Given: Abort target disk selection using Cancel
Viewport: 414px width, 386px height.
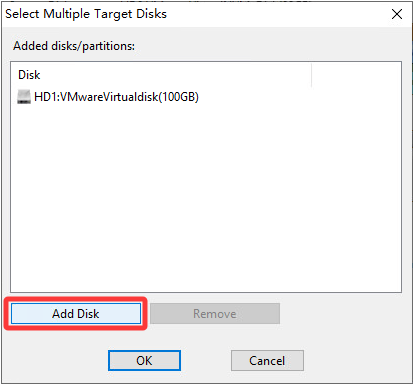Looking at the screenshot, I should [267, 361].
